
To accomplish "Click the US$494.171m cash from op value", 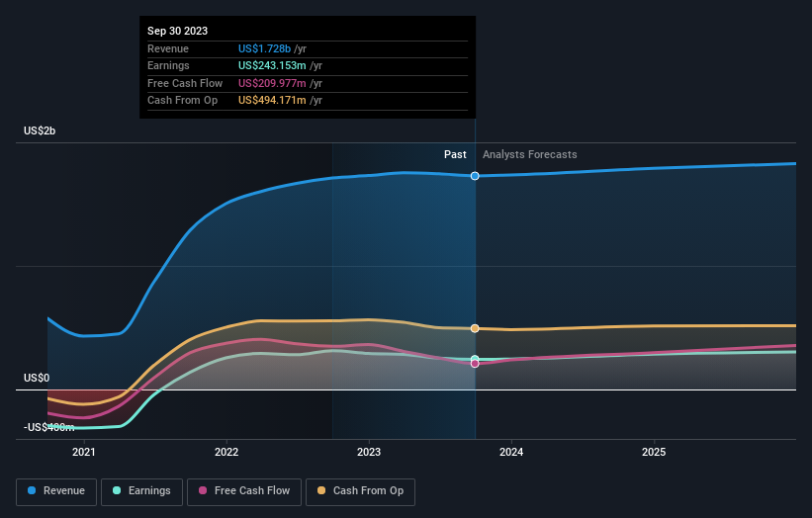I will [x=272, y=101].
